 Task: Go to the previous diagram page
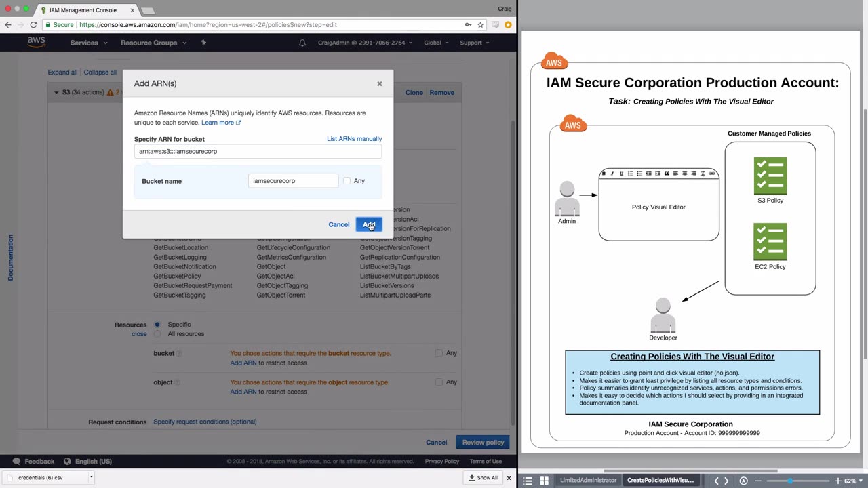(716, 481)
